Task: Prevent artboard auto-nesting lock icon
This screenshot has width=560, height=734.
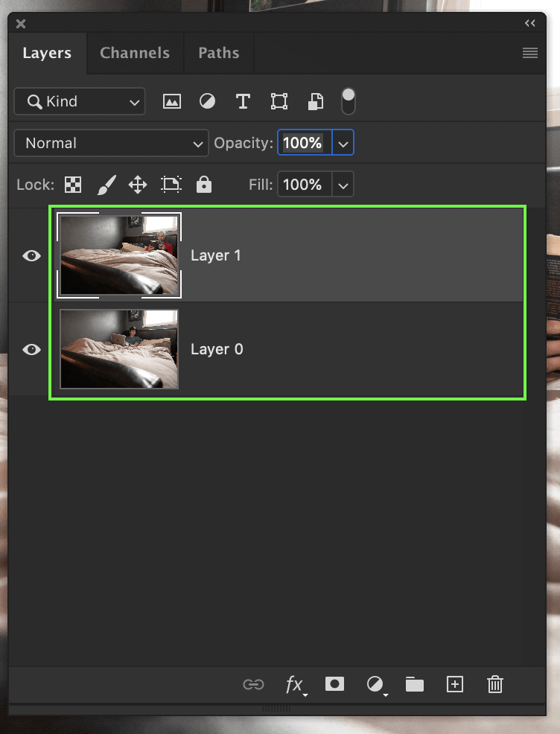Action: click(x=171, y=185)
